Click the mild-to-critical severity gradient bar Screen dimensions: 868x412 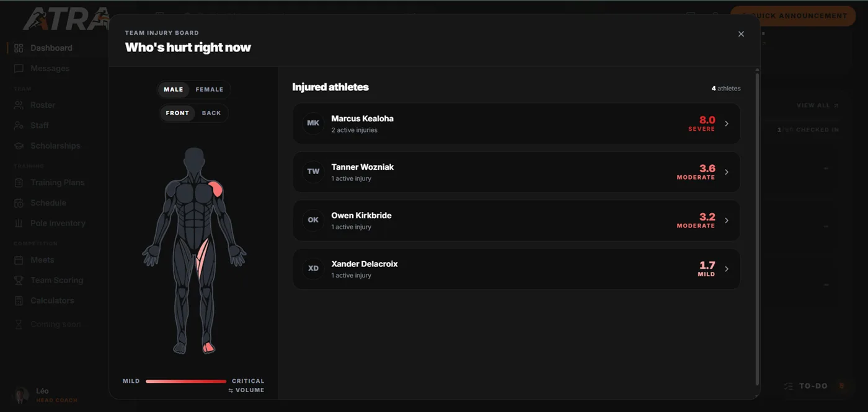pos(186,381)
